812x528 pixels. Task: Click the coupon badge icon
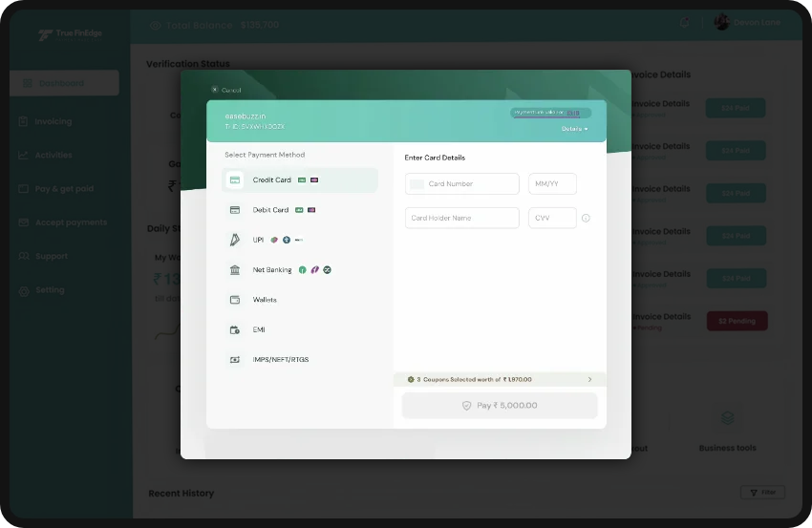410,380
